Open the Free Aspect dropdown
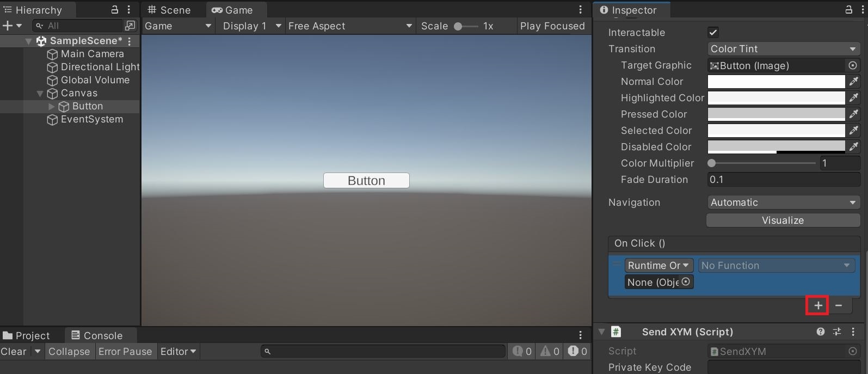 pos(350,26)
